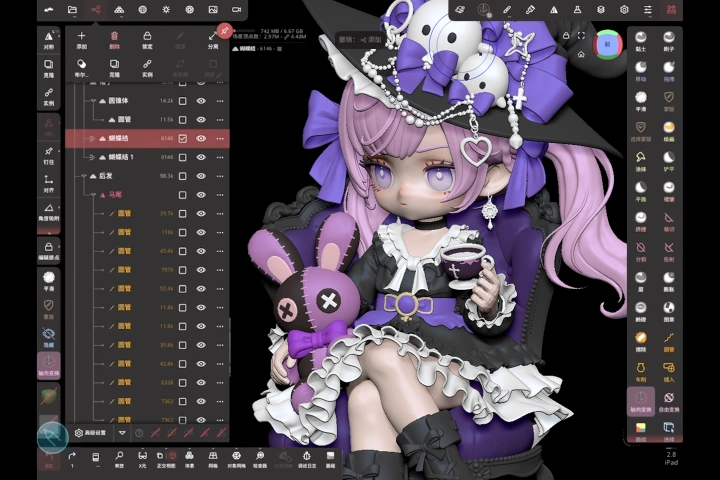Select the 投射 project tool
Image resolution: width=720 pixels, height=480 pixels.
coord(669,252)
